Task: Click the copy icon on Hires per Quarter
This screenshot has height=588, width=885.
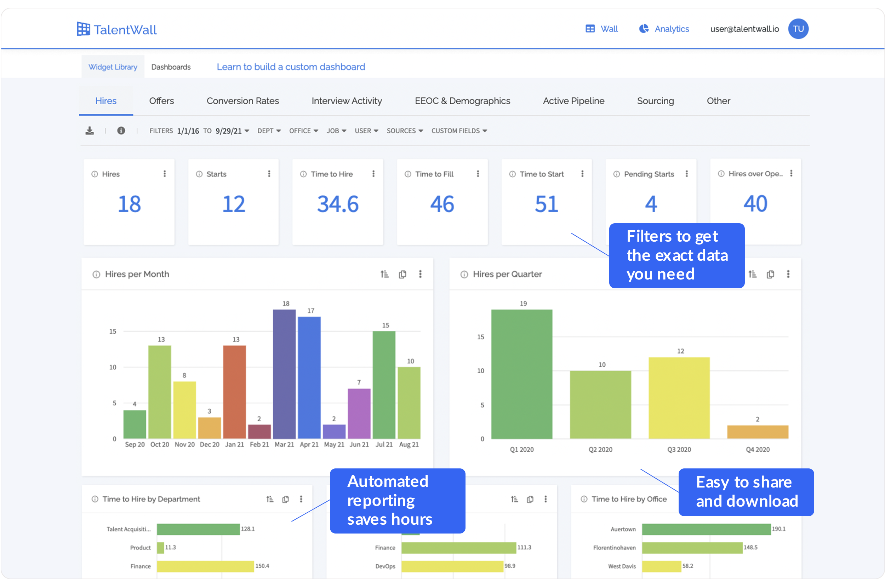Action: pos(770,274)
